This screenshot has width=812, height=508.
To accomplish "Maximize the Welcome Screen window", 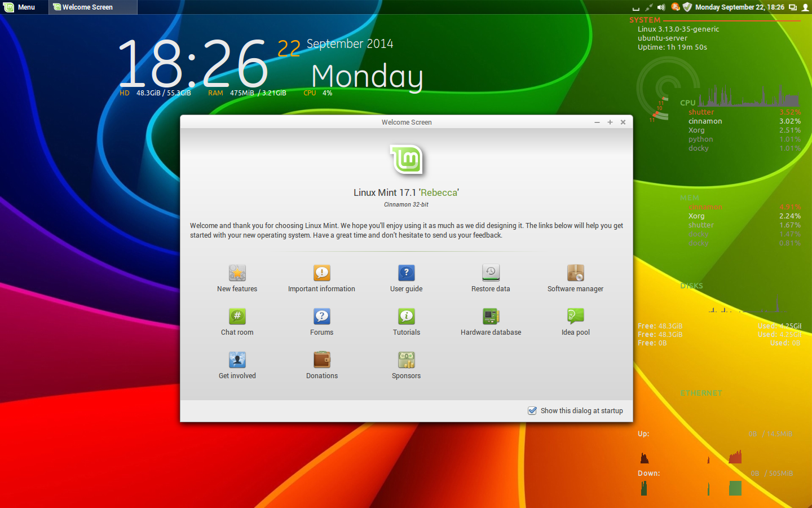I will point(610,122).
